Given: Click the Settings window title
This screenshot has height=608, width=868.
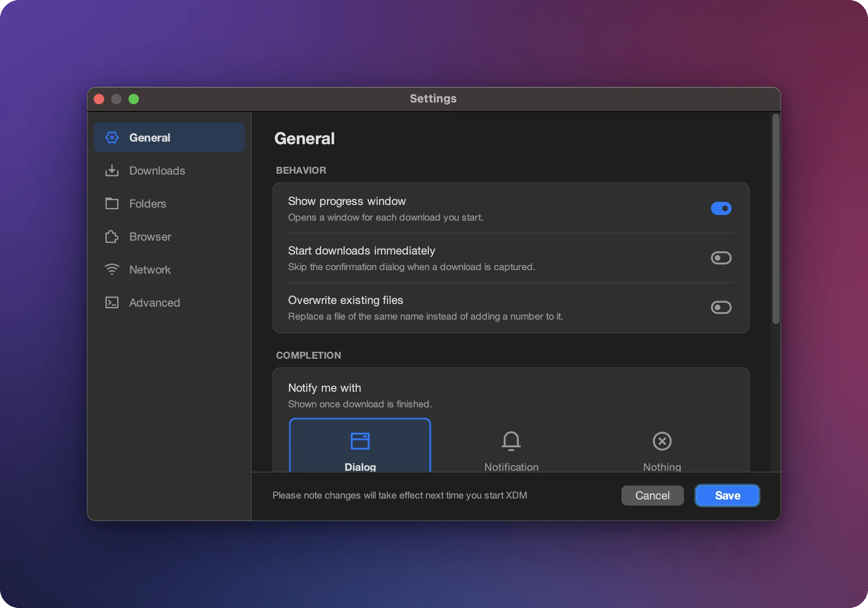Looking at the screenshot, I should (433, 99).
